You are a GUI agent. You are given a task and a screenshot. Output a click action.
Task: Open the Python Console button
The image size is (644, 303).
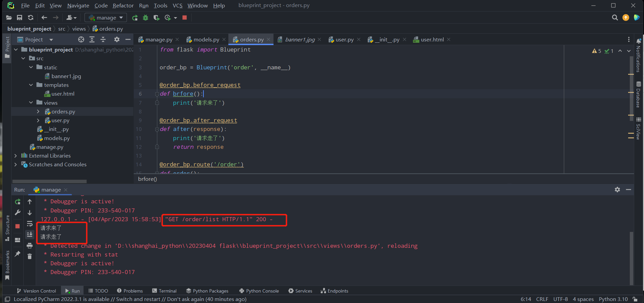point(259,291)
